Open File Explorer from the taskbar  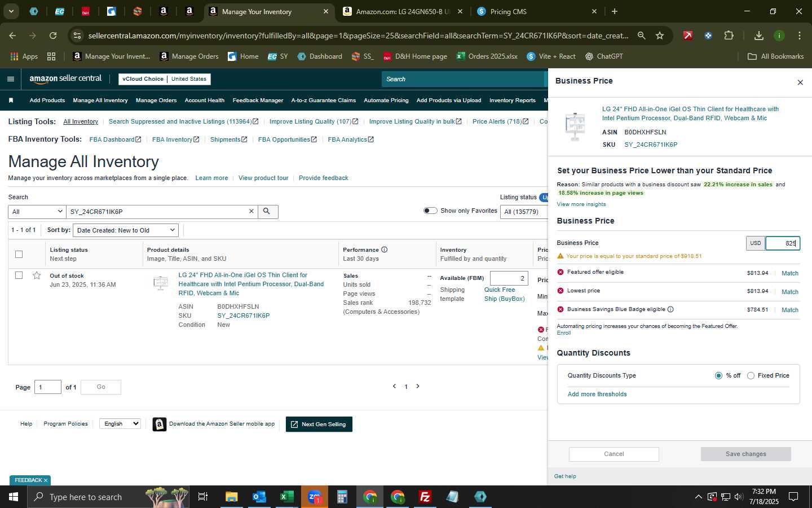tap(231, 497)
